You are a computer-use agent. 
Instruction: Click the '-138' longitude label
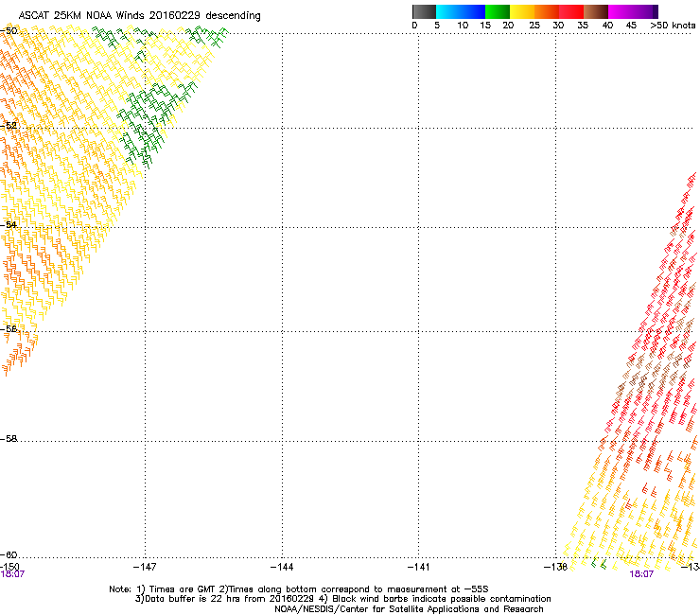coord(556,567)
